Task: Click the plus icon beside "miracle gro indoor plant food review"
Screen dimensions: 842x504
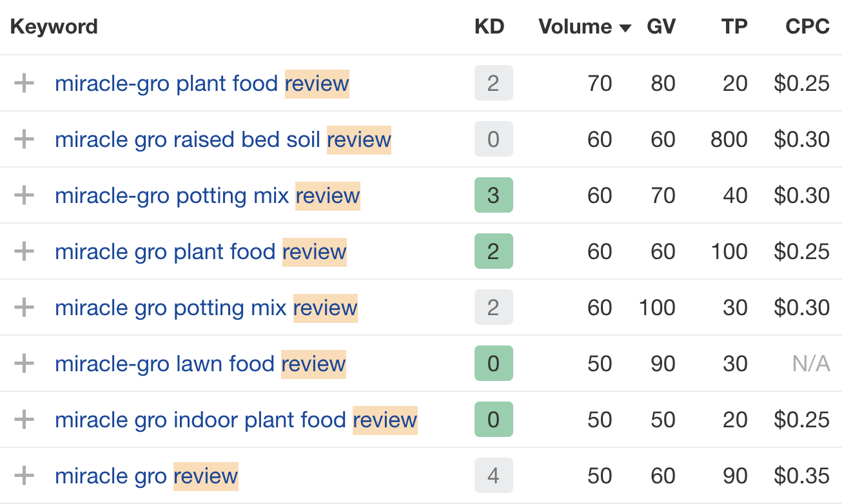Action: click(24, 420)
